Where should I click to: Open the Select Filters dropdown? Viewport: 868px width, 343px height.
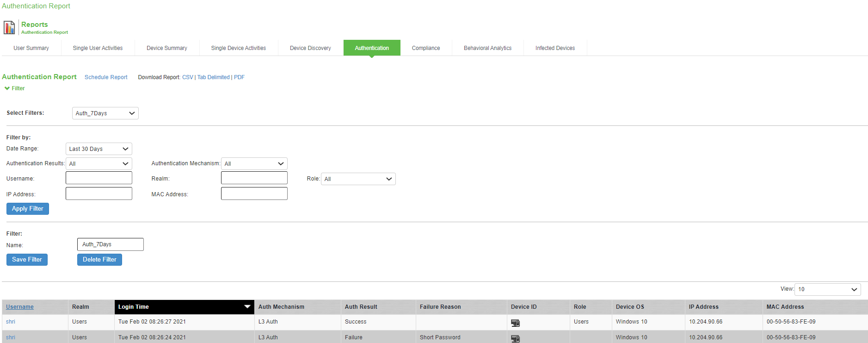(x=105, y=113)
